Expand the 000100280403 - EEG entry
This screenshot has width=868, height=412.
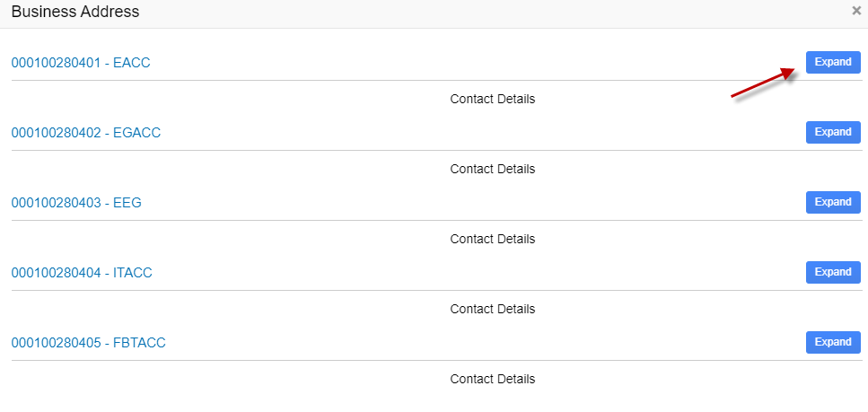click(x=832, y=202)
